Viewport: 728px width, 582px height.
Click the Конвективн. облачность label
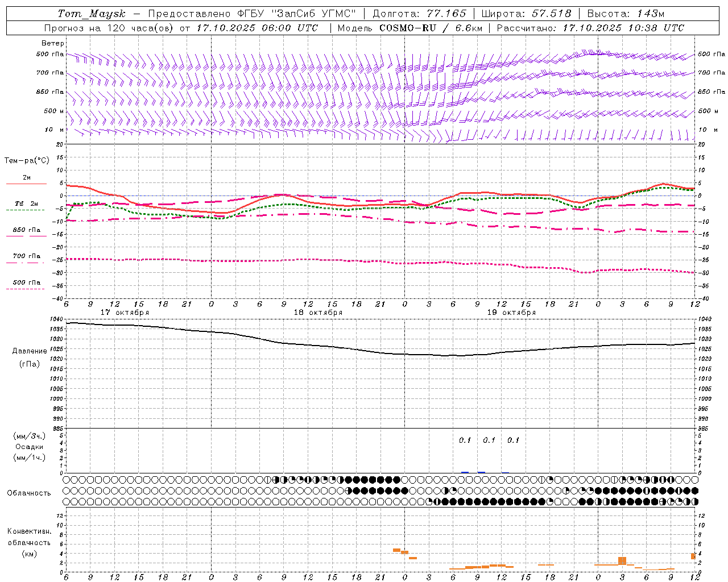(29, 537)
